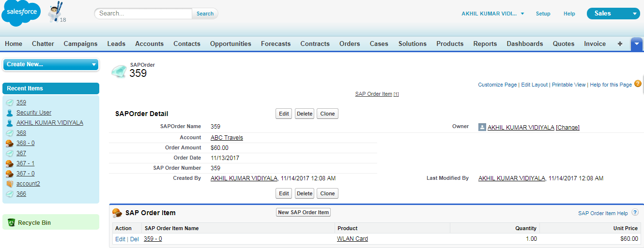The height and width of the screenshot is (248, 644).
Task: Click the Astro mascot icon with 18
Action: 56,13
